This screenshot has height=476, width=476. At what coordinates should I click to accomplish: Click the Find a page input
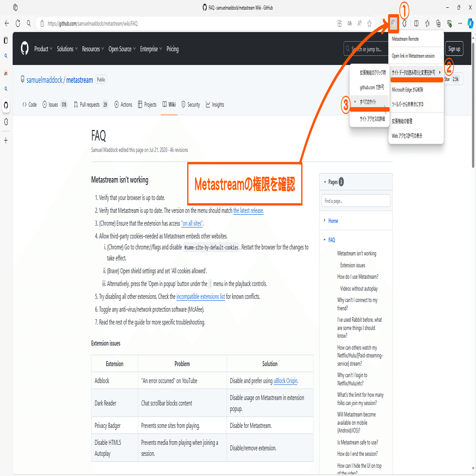[356, 200]
